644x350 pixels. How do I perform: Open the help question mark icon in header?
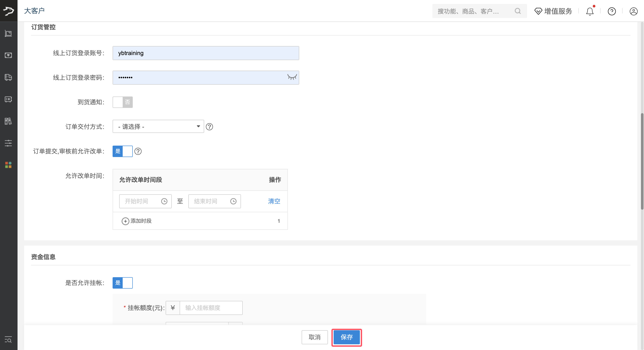(x=612, y=11)
